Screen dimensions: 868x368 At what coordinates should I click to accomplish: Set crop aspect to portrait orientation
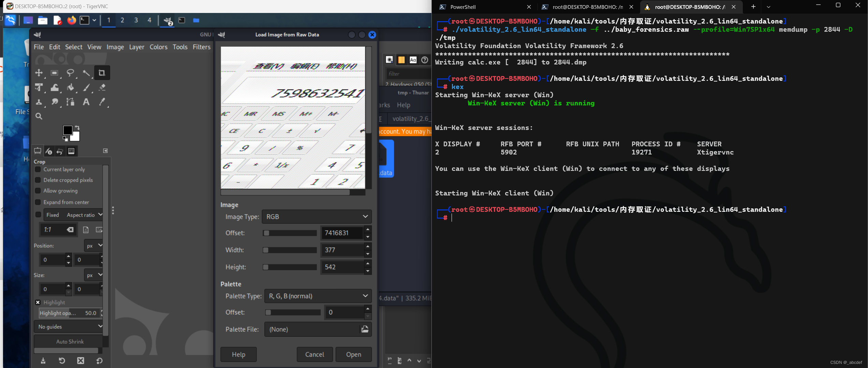[x=86, y=230]
